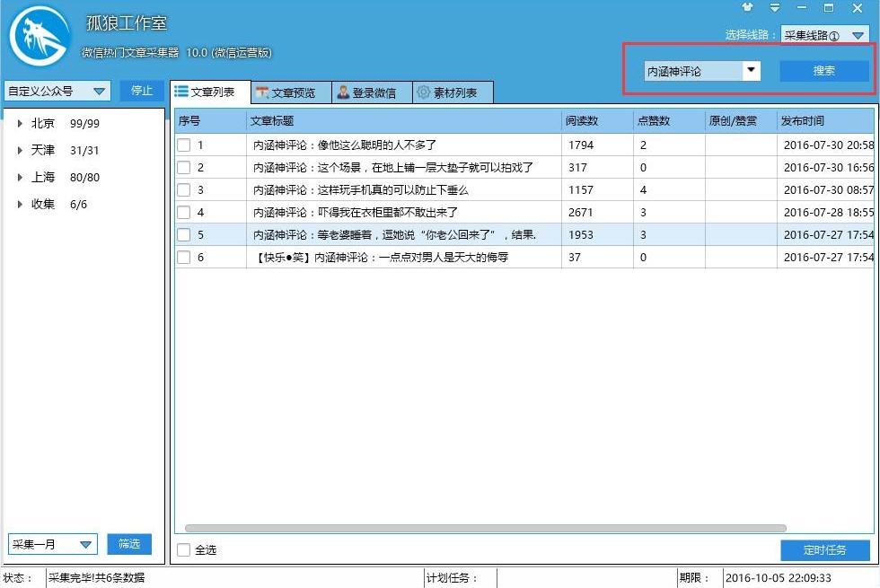Tick the checkbox for article row 3
This screenshot has height=588, width=880.
[x=183, y=189]
